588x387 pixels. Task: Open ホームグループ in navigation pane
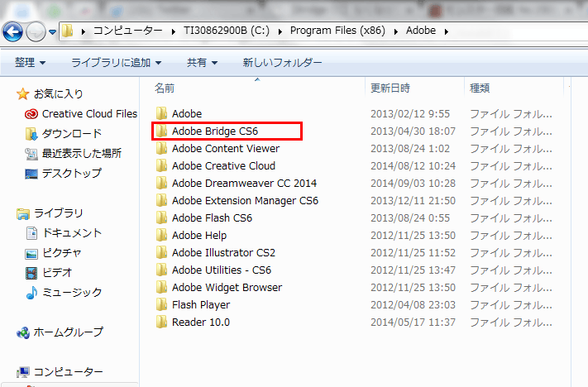pyautogui.click(x=69, y=332)
